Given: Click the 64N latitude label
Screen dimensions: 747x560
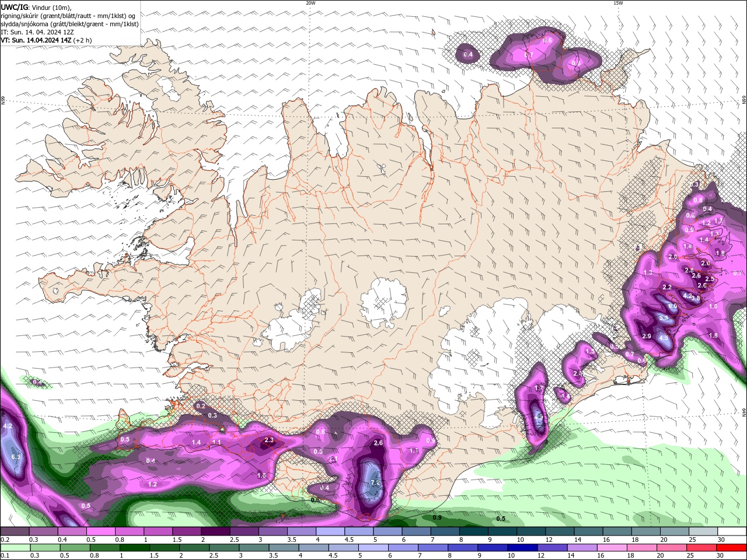Looking at the screenshot, I should coord(744,411).
